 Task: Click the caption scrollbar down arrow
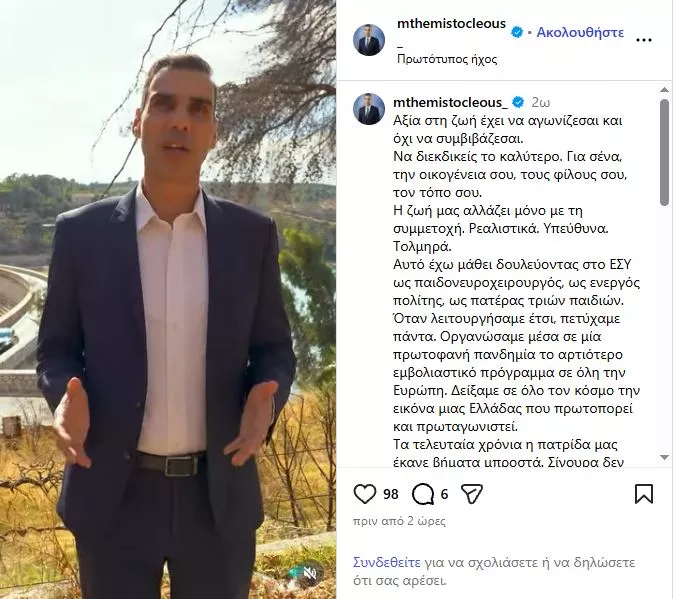tap(664, 457)
